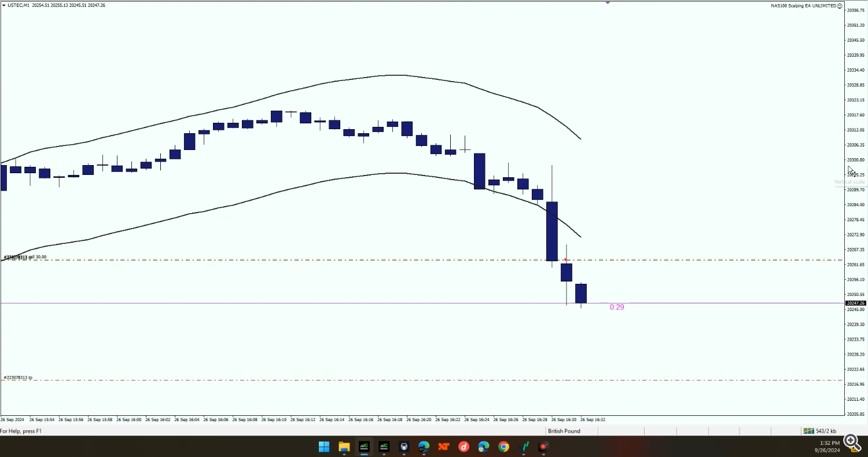Click the '26 Sep 15:54' time axis label
The image size is (868, 457).
tap(42, 419)
